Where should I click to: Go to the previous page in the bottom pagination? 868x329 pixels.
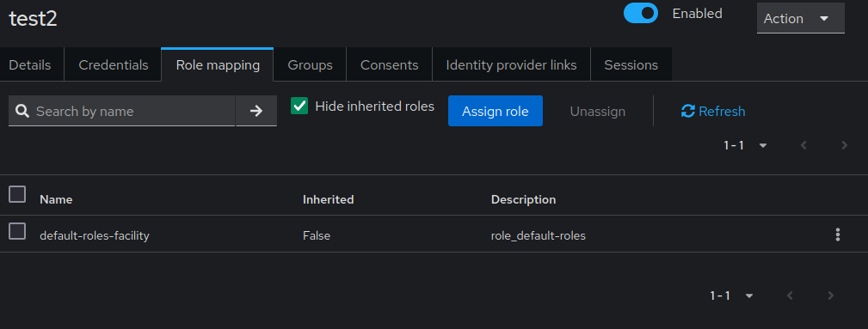click(790, 295)
